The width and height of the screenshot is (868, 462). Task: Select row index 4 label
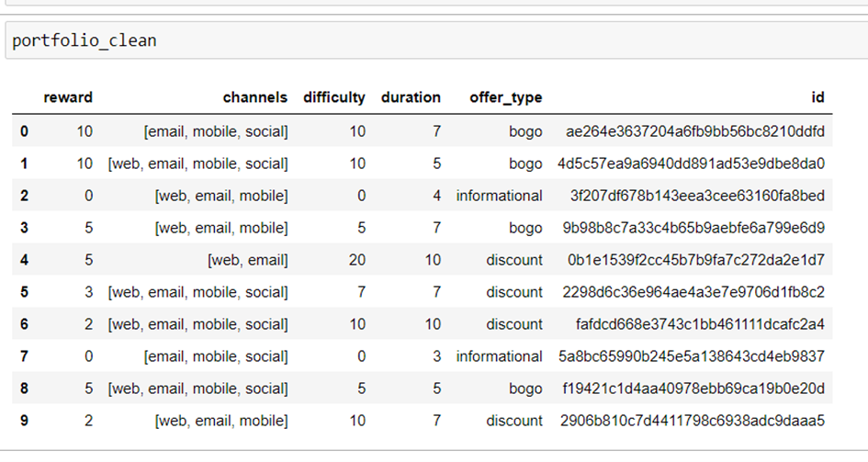[x=24, y=260]
